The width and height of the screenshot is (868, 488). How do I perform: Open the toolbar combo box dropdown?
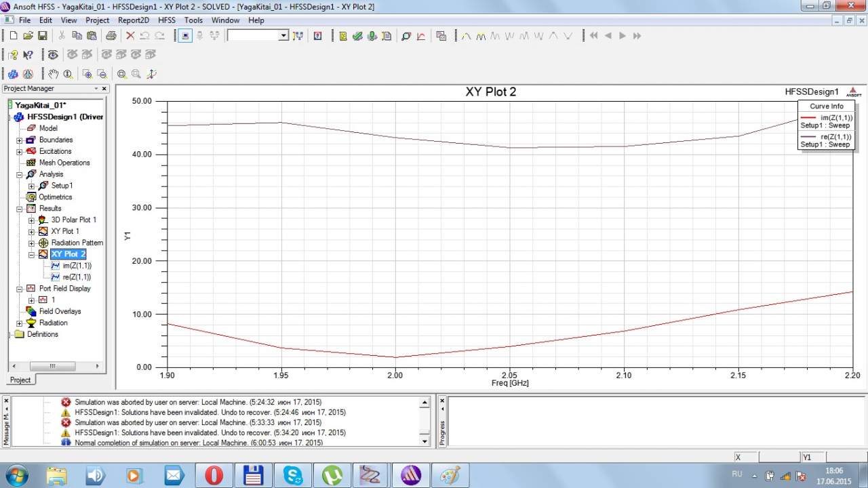tap(283, 36)
